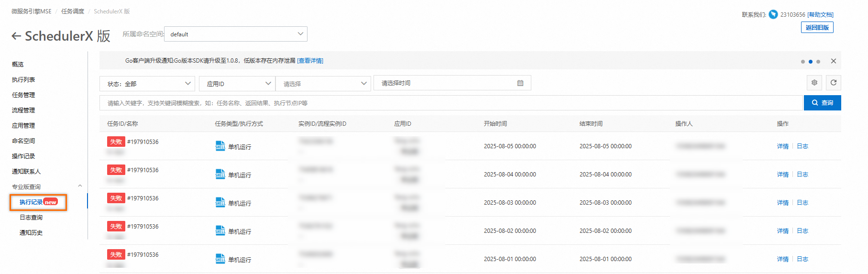Open 日志 for the 2025-08-03 record
Screen dimensions: 868x274
(802, 203)
